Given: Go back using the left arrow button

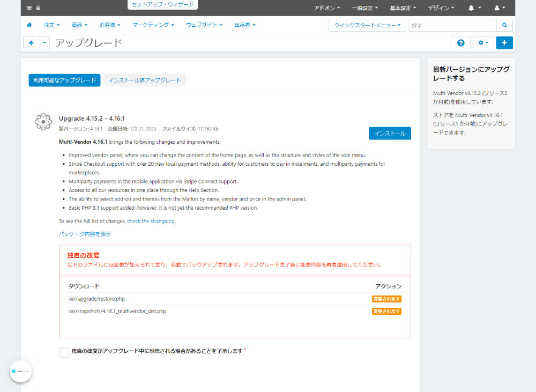Looking at the screenshot, I should [32, 43].
